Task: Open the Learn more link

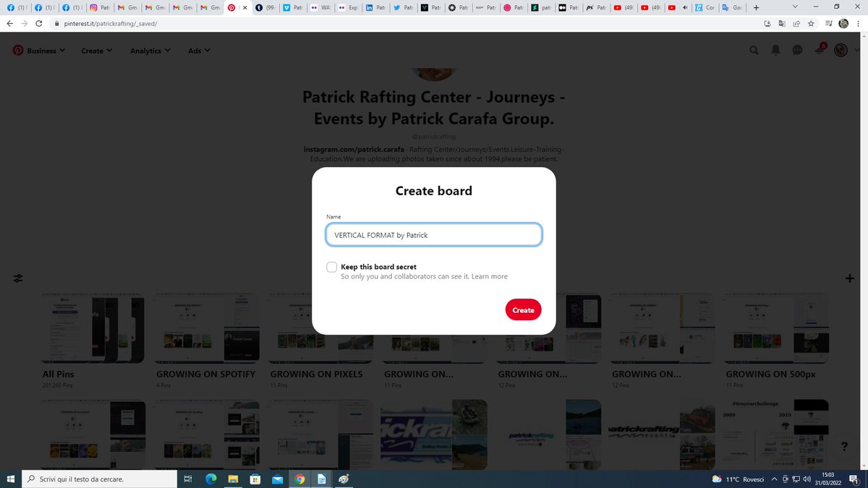Action: (490, 276)
